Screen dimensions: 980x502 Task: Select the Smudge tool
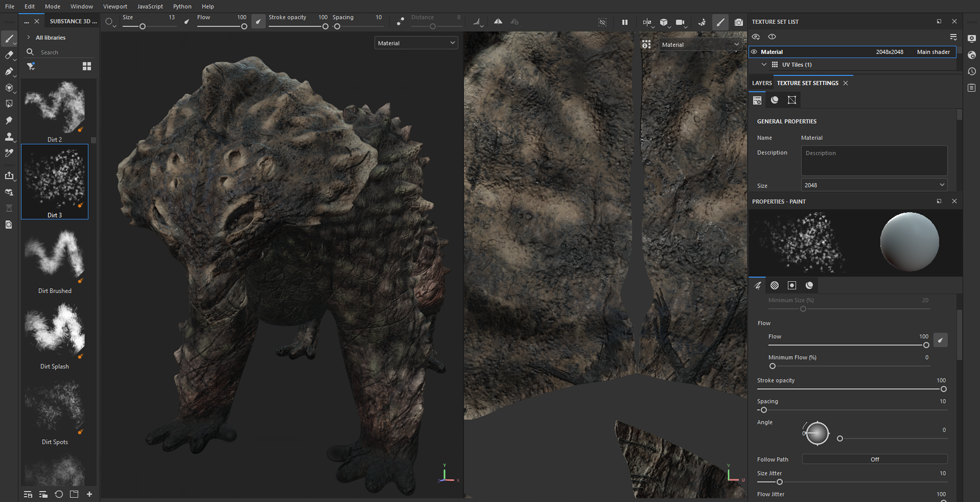click(9, 120)
